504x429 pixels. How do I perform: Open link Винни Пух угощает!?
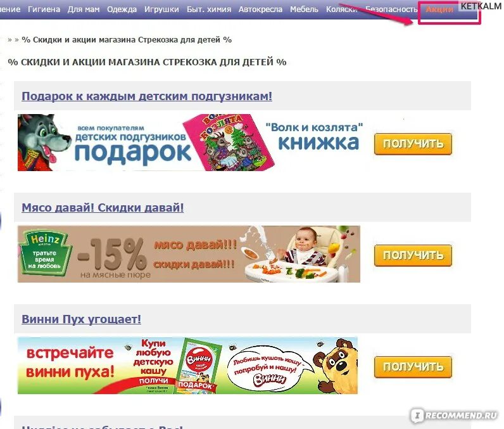click(81, 319)
